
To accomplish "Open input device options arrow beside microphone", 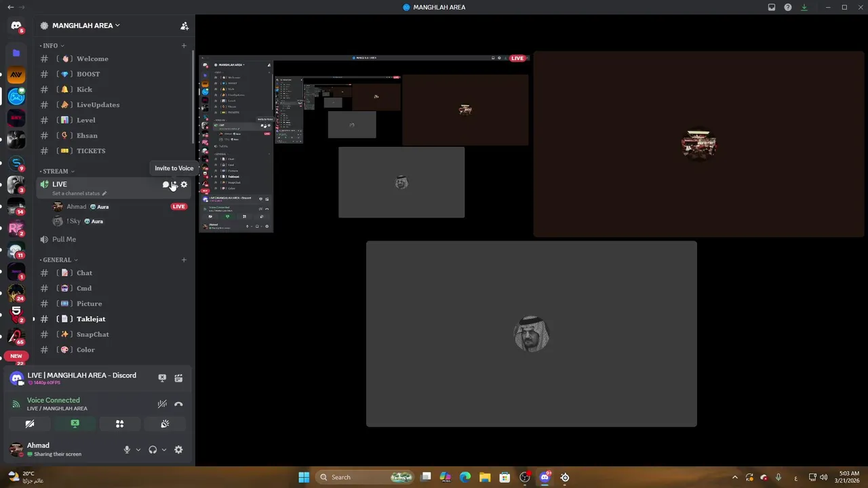I will pyautogui.click(x=138, y=449).
